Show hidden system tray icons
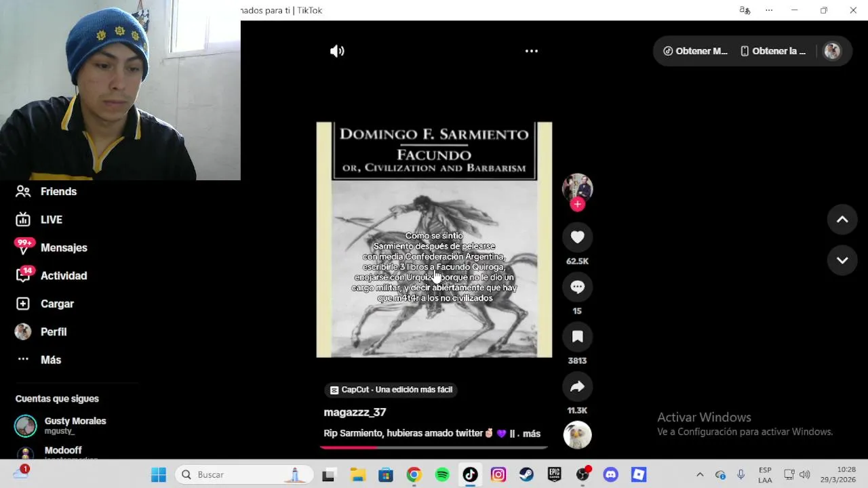This screenshot has height=488, width=868. [x=700, y=474]
